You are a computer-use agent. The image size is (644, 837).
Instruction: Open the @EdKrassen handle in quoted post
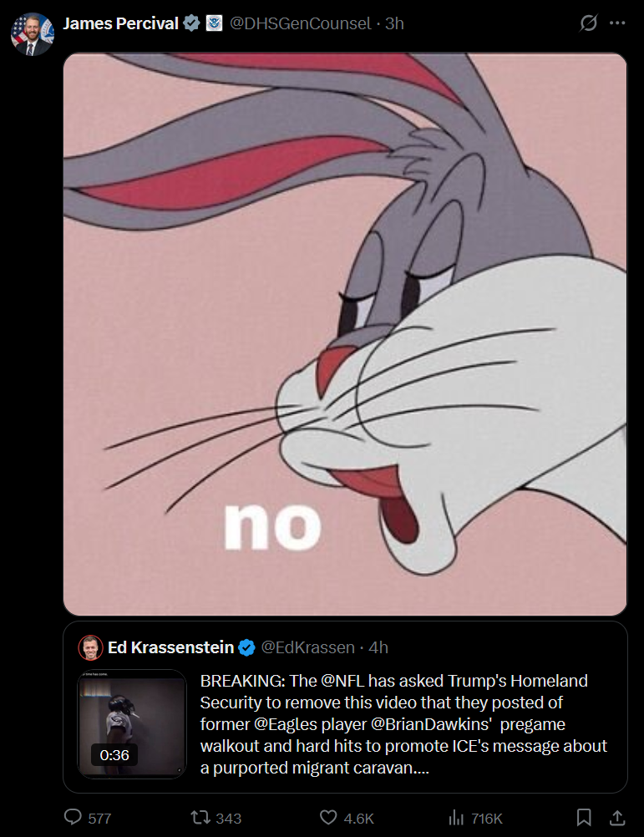(308, 647)
